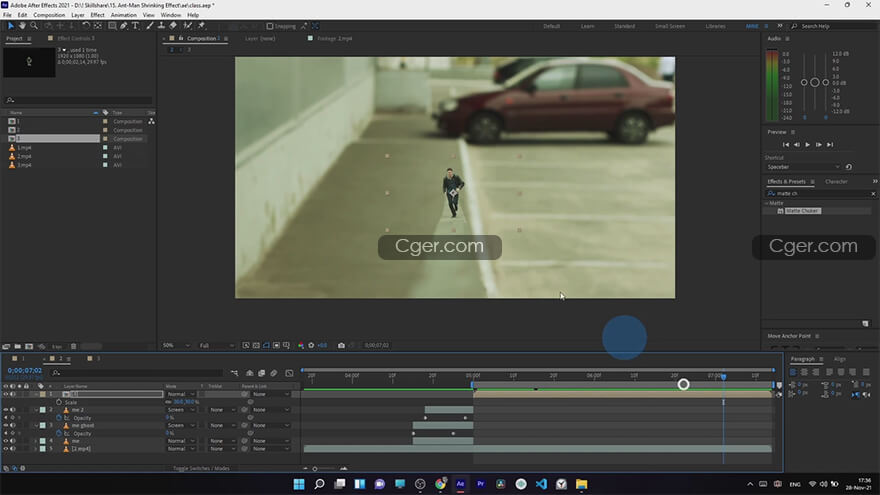
Task: Click the shy layers icon in timeline
Action: click(x=250, y=373)
